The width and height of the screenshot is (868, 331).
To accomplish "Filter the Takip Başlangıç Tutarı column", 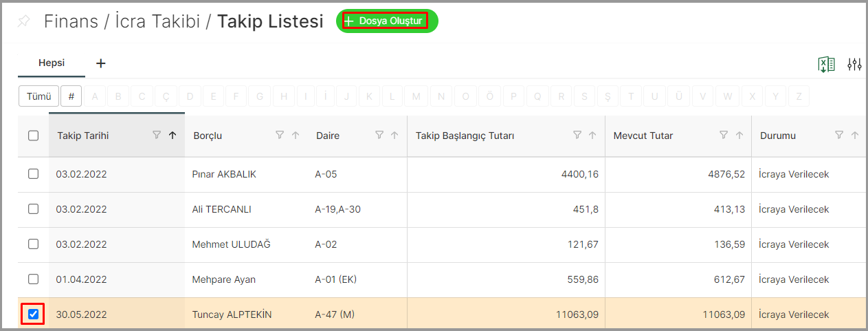I will click(577, 136).
